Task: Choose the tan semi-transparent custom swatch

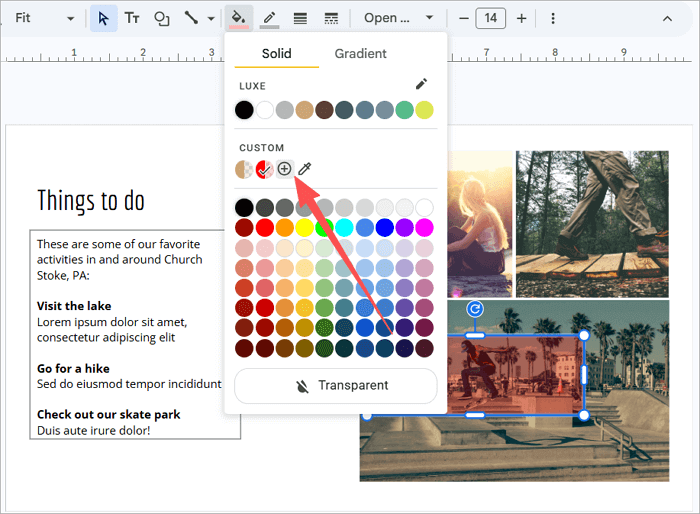Action: 244,169
